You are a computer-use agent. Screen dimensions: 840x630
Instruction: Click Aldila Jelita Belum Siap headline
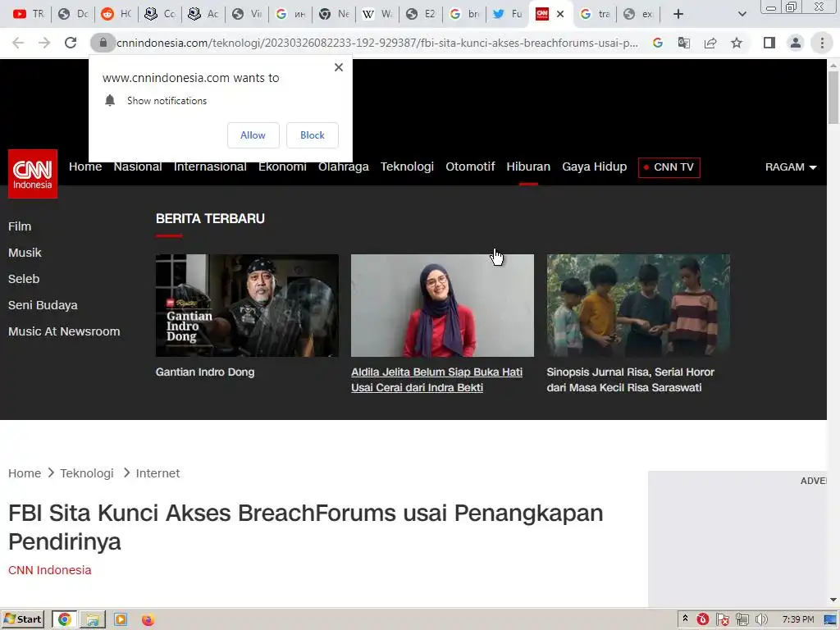[x=436, y=380]
